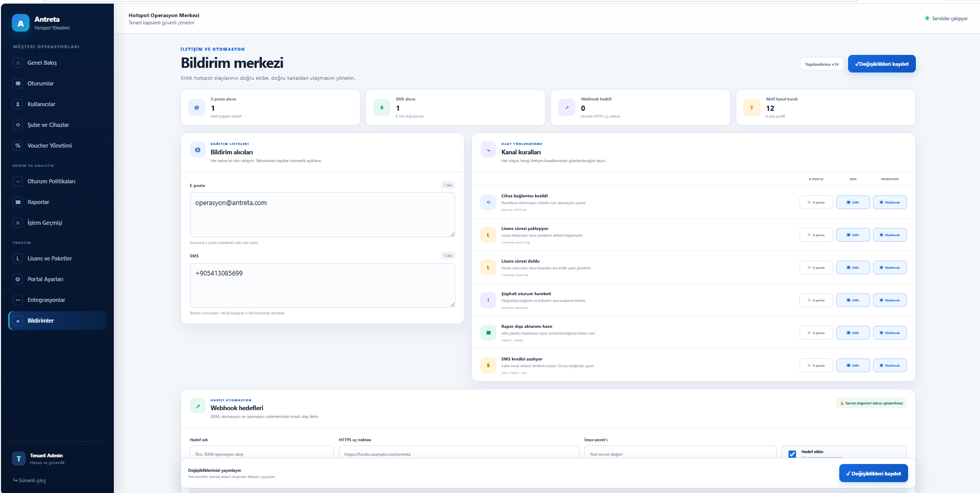Click the Genel Bakış sidebar icon
This screenshot has height=493, width=980.
point(18,63)
